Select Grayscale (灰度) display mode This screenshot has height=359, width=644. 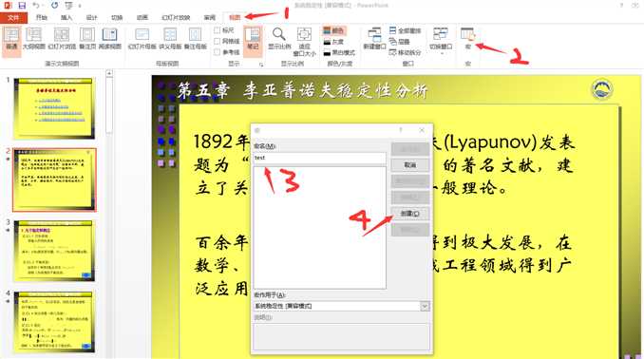pyautogui.click(x=333, y=42)
